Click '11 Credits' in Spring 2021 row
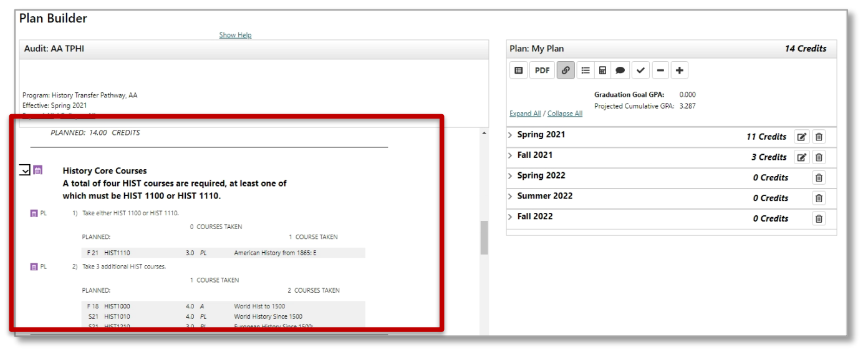 click(766, 137)
